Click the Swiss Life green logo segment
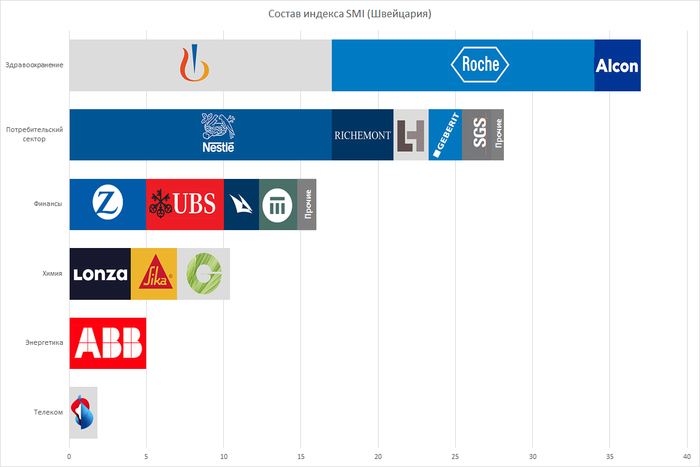Viewport: 700px width, 467px height. pos(278,204)
